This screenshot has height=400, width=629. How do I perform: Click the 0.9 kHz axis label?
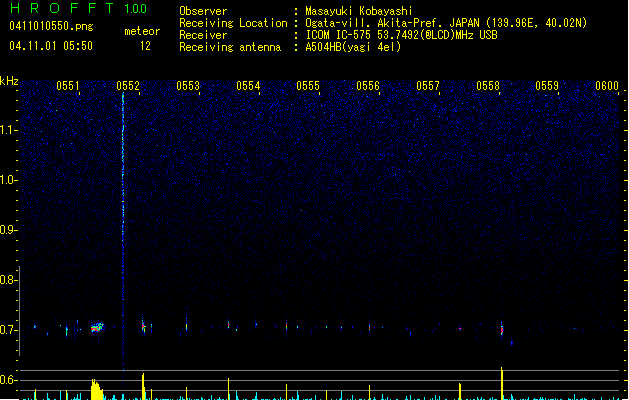(x=8, y=230)
